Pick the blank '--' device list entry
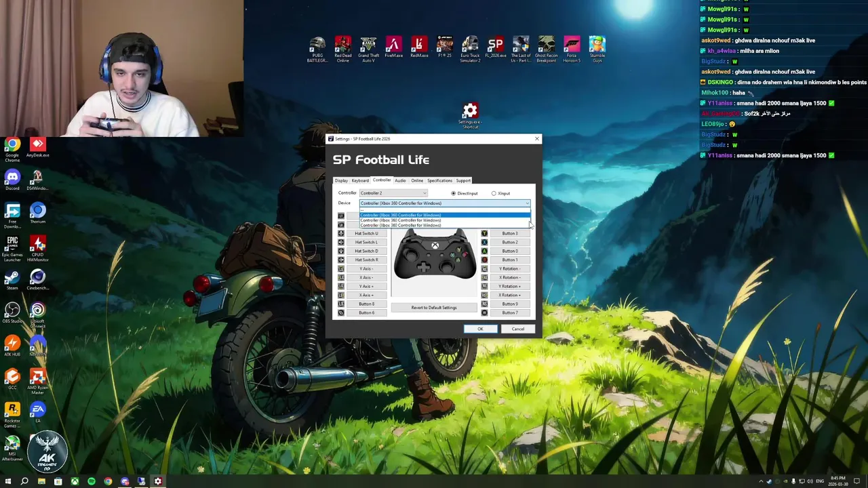 pos(445,210)
